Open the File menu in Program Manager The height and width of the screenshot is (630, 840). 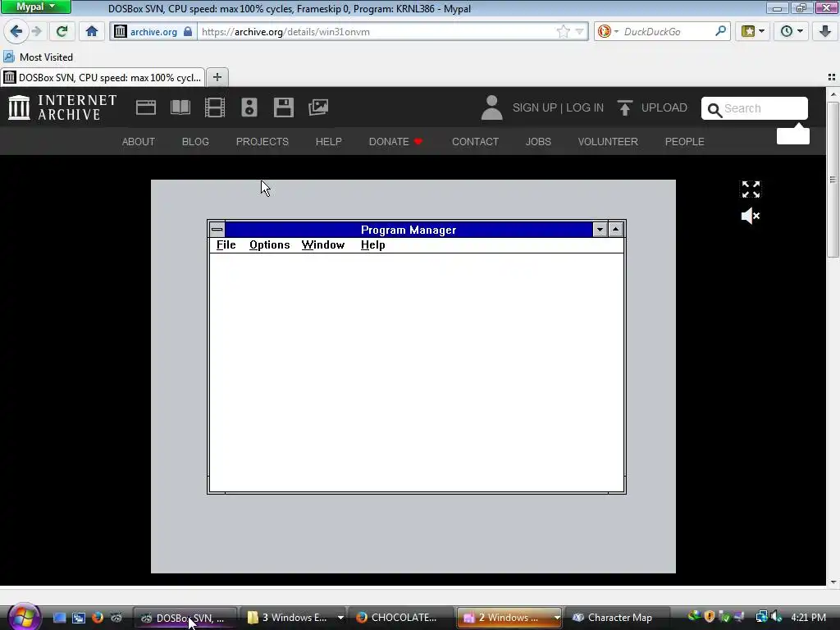226,244
